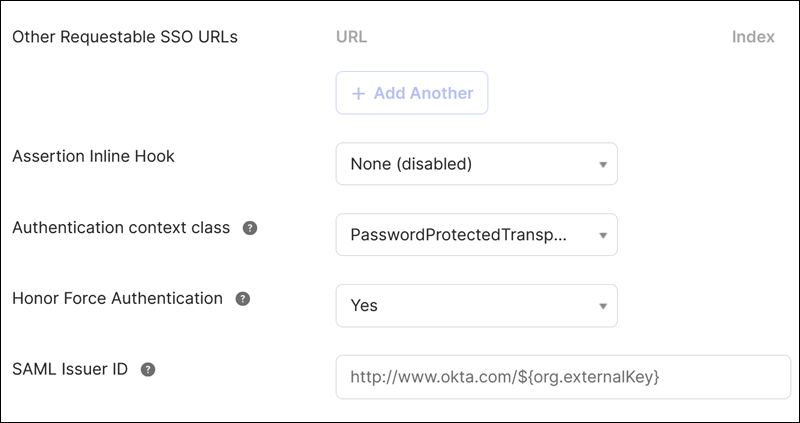
Task: Click the arrow on the PasswordProtectedTransport selector
Action: click(x=603, y=236)
